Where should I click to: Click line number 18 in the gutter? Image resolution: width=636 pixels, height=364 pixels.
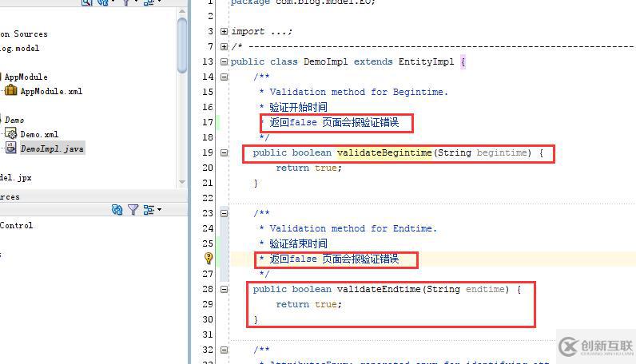(x=208, y=137)
